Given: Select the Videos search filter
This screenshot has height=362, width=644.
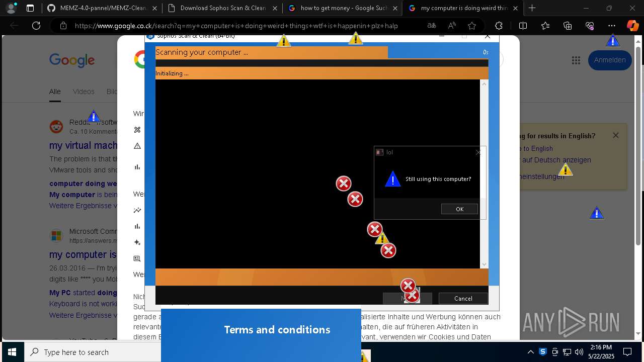Looking at the screenshot, I should pyautogui.click(x=84, y=92).
